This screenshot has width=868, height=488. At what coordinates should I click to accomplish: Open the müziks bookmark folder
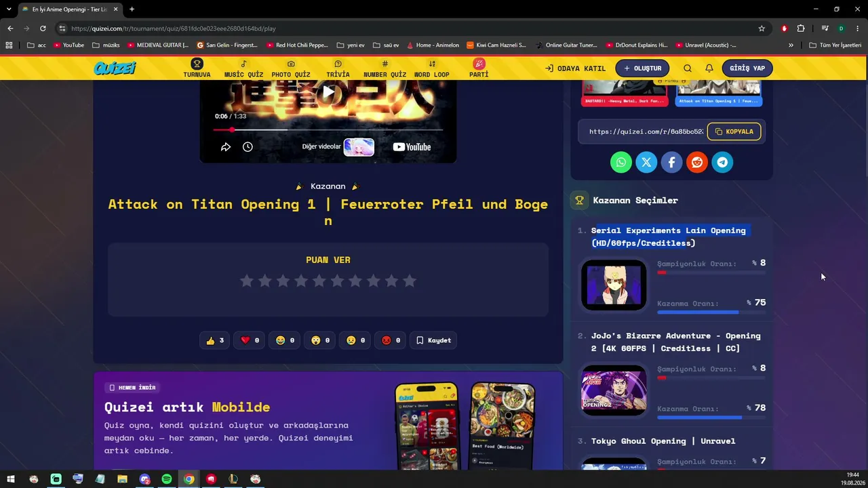[106, 45]
